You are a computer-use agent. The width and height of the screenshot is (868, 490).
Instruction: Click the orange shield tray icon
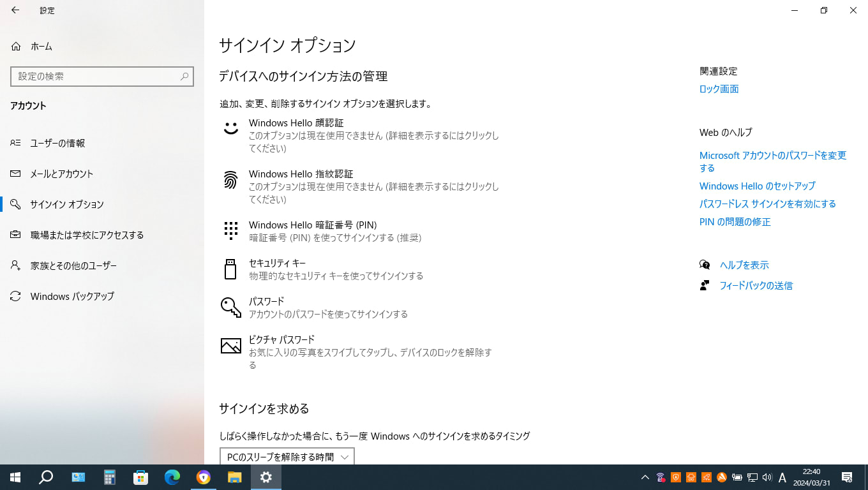(676, 477)
